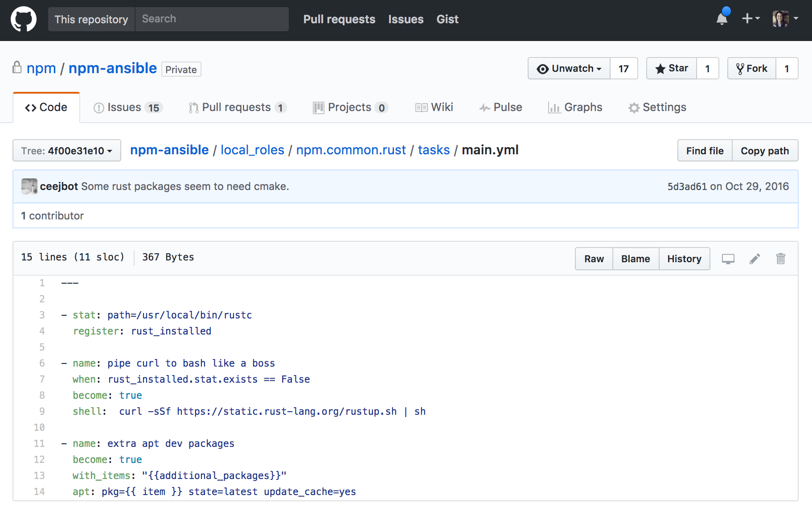Click the 1 contributor text
The height and width of the screenshot is (512, 812).
[52, 216]
